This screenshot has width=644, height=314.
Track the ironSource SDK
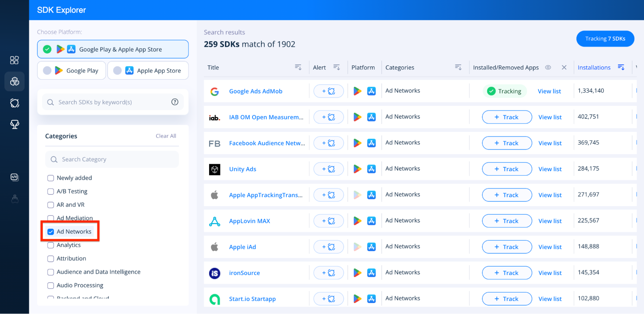(507, 273)
